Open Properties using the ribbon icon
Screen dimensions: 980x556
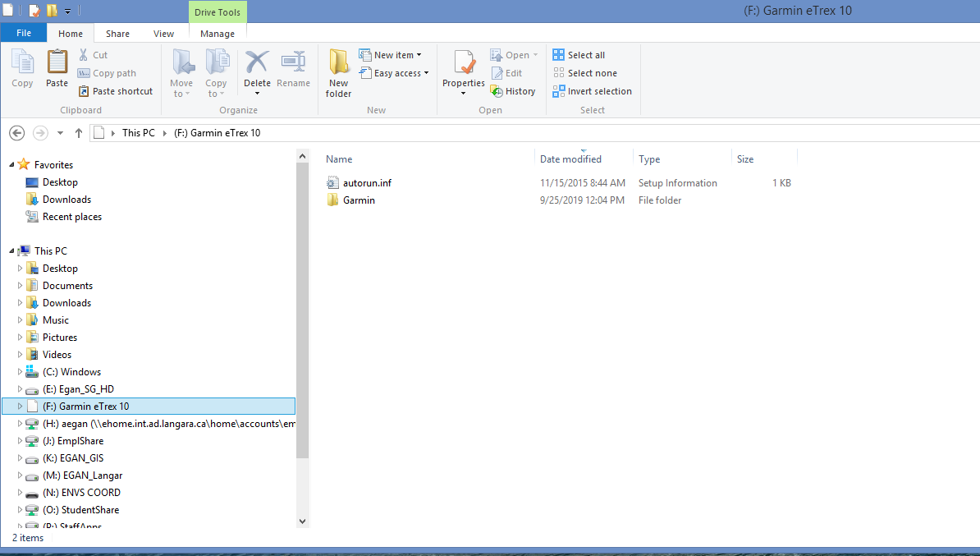click(x=464, y=63)
